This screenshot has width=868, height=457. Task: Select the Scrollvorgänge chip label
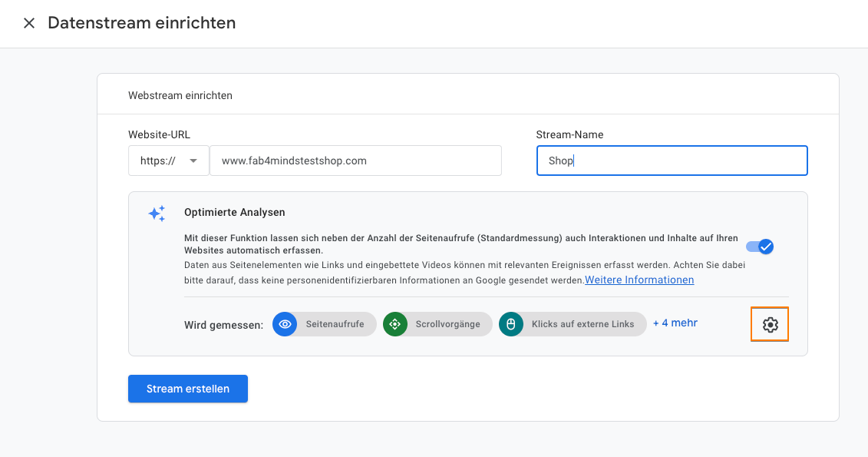click(x=447, y=324)
